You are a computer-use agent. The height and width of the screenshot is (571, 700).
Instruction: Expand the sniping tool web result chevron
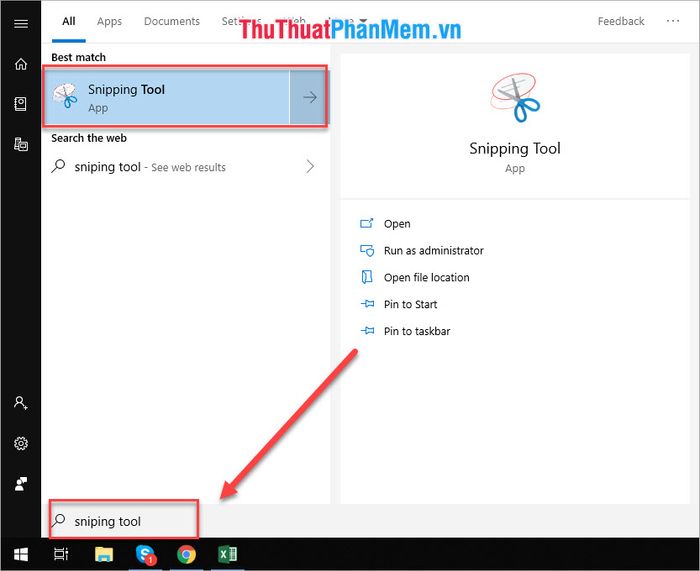310,167
